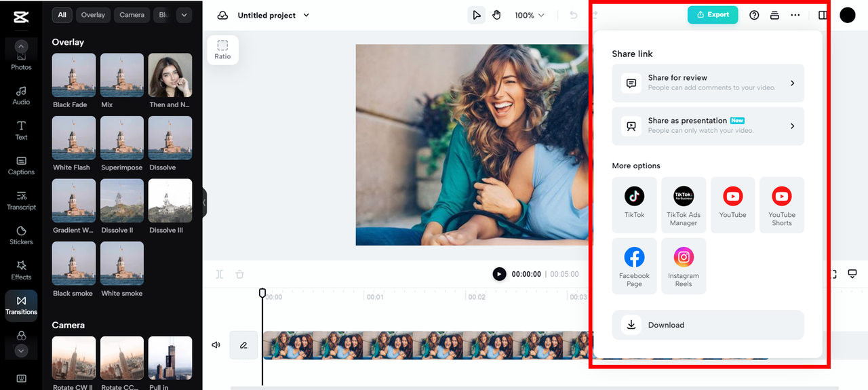
Task: Select the hand pan tool
Action: click(496, 15)
